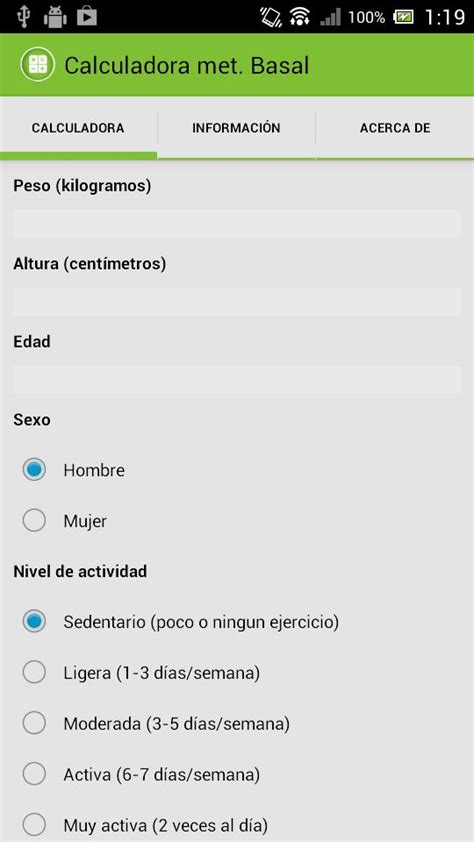Focus the Peso (kilogramos) input field
The height and width of the screenshot is (842, 474).
[x=237, y=223]
